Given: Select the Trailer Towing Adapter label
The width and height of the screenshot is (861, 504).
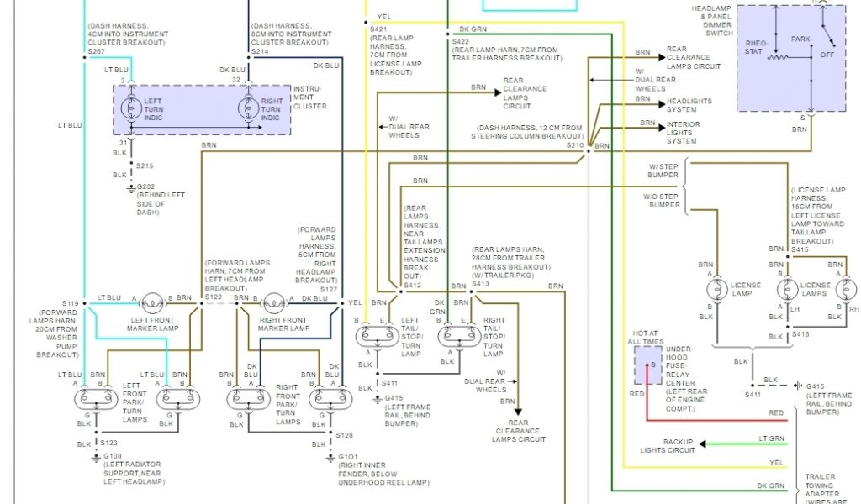Looking at the screenshot, I should point(819,486).
